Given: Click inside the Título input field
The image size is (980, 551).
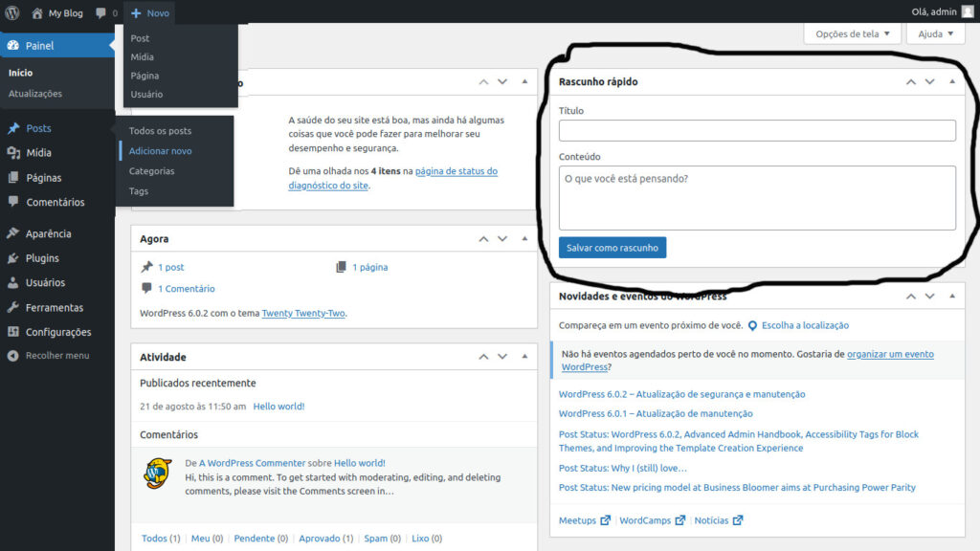Looking at the screenshot, I should tap(756, 131).
